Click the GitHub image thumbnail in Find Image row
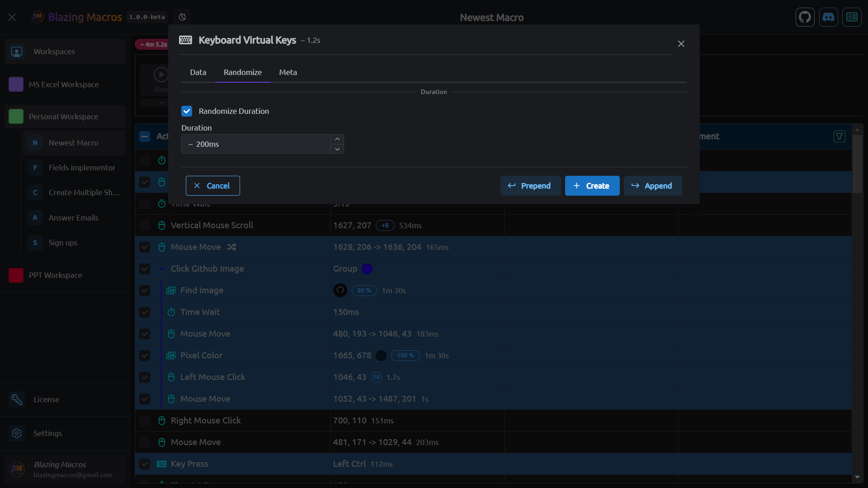 coord(340,291)
